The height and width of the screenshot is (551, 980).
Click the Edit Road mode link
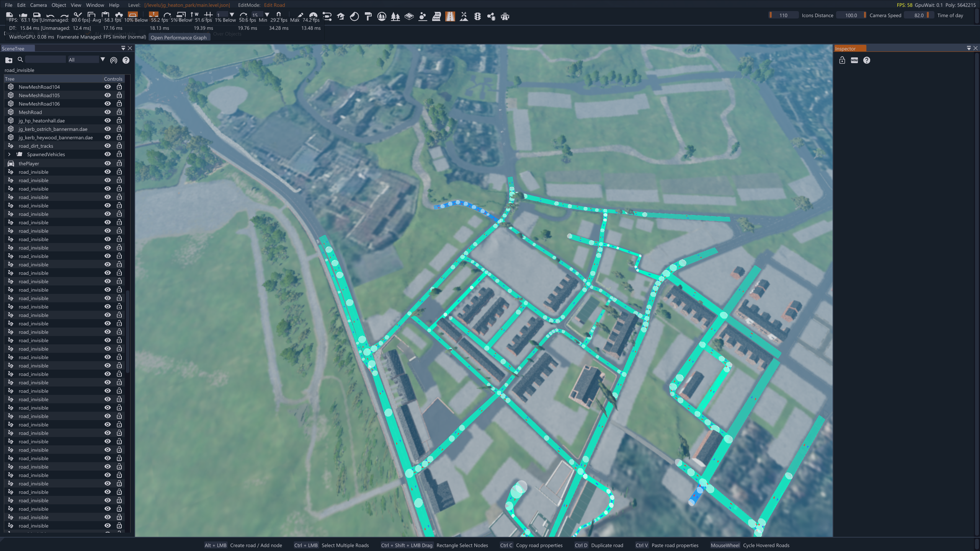(274, 5)
